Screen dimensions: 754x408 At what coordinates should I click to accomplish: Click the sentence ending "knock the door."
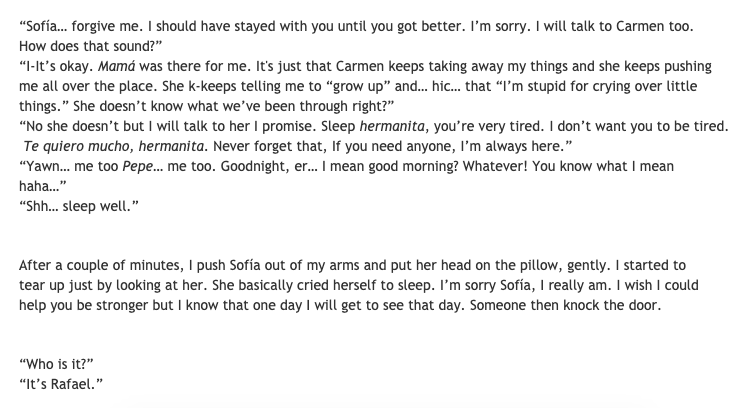tap(566, 305)
